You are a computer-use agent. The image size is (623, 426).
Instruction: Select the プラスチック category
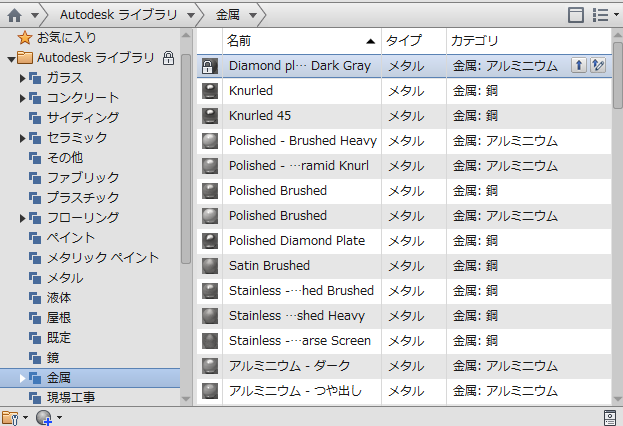coord(74,198)
